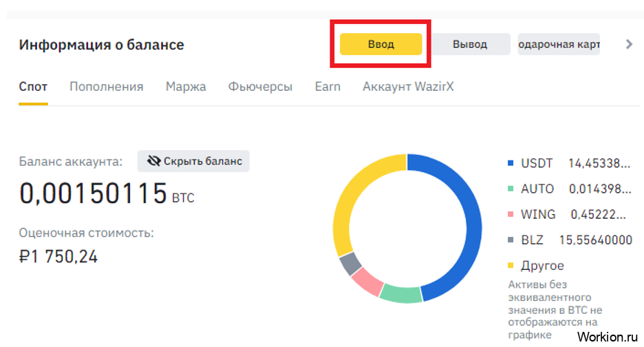
Task: Click the pink WING legend square
Action: 510,214
